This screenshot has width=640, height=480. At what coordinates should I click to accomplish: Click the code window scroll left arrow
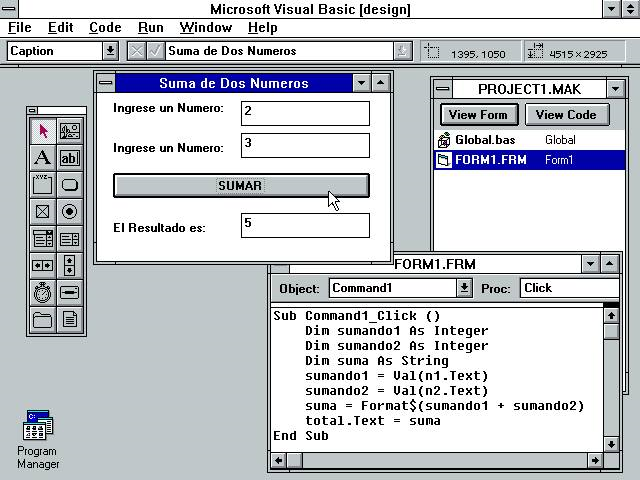(x=279, y=460)
